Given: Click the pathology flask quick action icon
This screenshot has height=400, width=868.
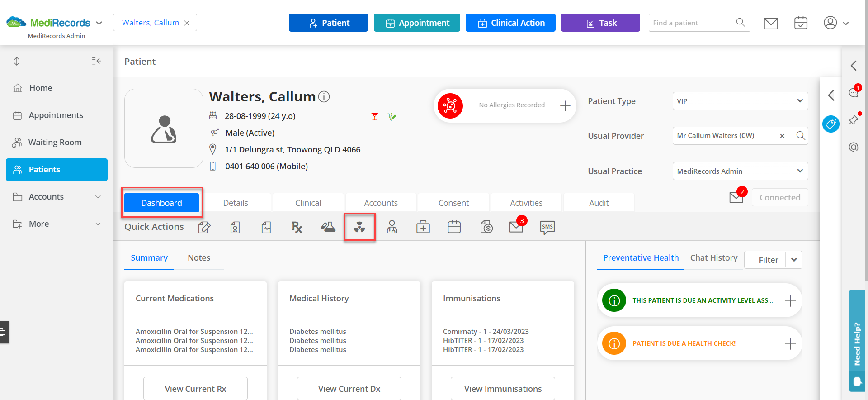Looking at the screenshot, I should 328,227.
